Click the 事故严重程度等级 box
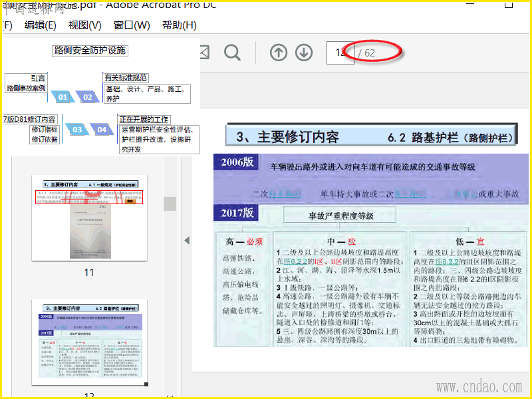 pos(340,215)
